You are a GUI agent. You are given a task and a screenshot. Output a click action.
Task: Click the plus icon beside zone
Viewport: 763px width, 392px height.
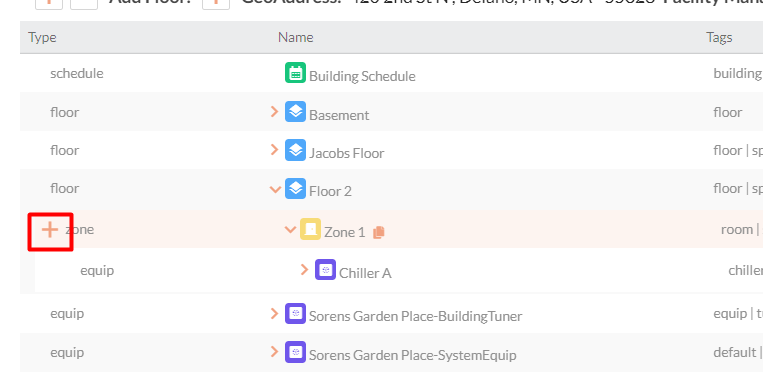coord(50,230)
